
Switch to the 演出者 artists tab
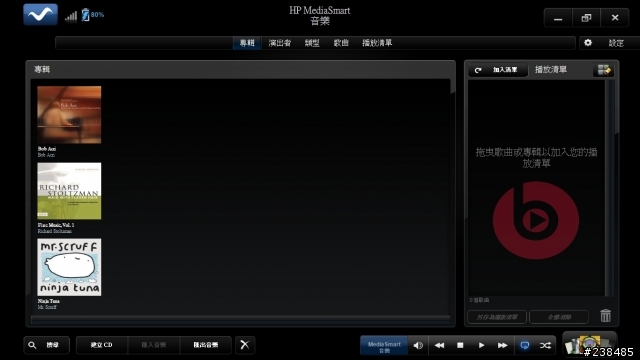[280, 43]
